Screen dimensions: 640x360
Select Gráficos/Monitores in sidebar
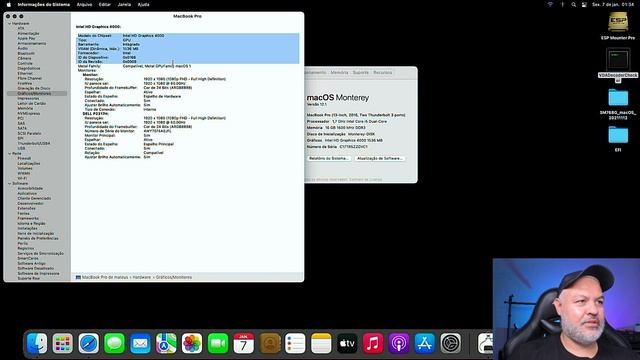point(37,93)
